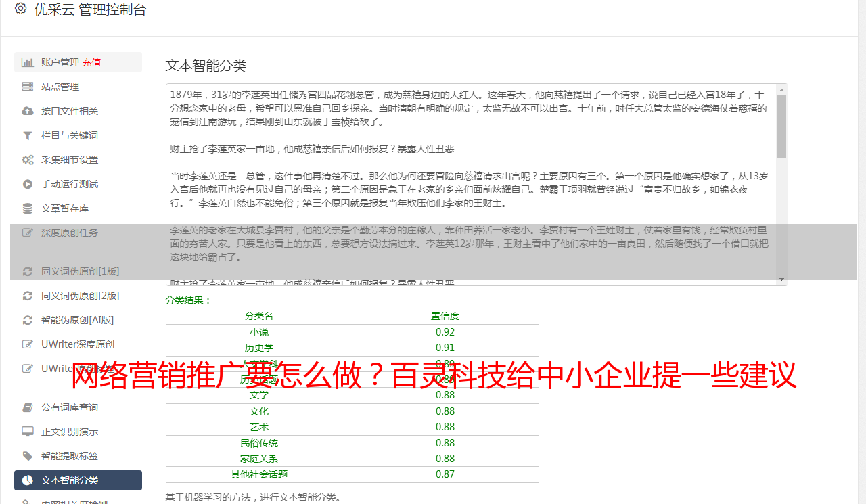Click the 分类结果 label
The height and width of the screenshot is (504, 866).
coord(189,300)
